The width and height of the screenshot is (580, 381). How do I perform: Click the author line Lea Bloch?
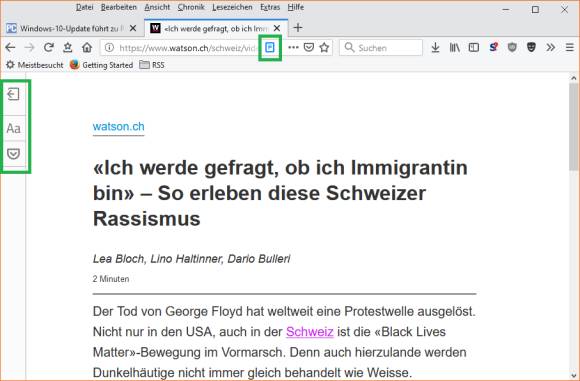click(192, 259)
